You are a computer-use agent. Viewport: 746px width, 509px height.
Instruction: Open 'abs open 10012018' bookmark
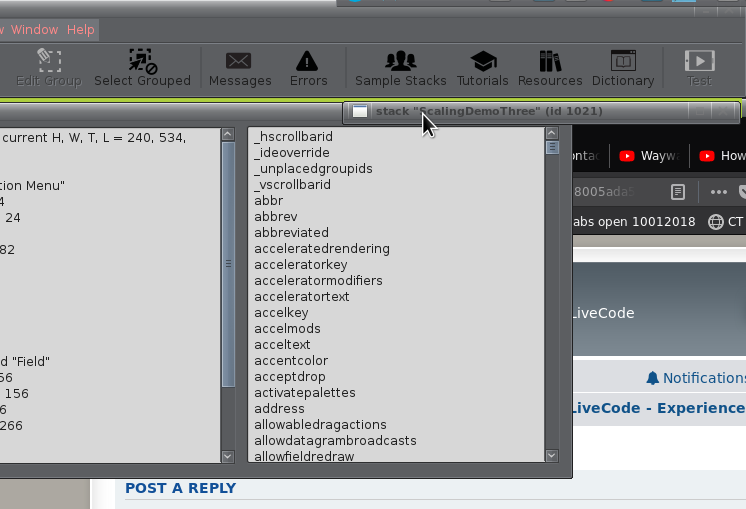[634, 222]
